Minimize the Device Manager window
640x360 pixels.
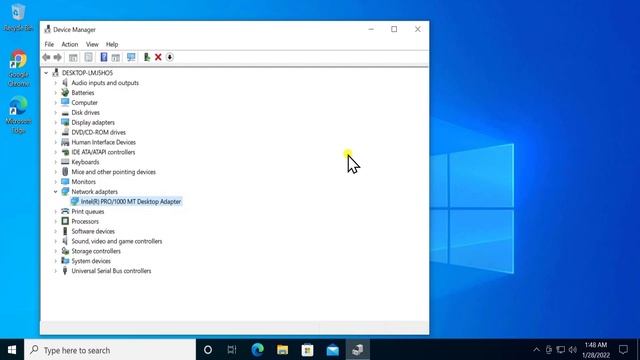[x=371, y=29]
